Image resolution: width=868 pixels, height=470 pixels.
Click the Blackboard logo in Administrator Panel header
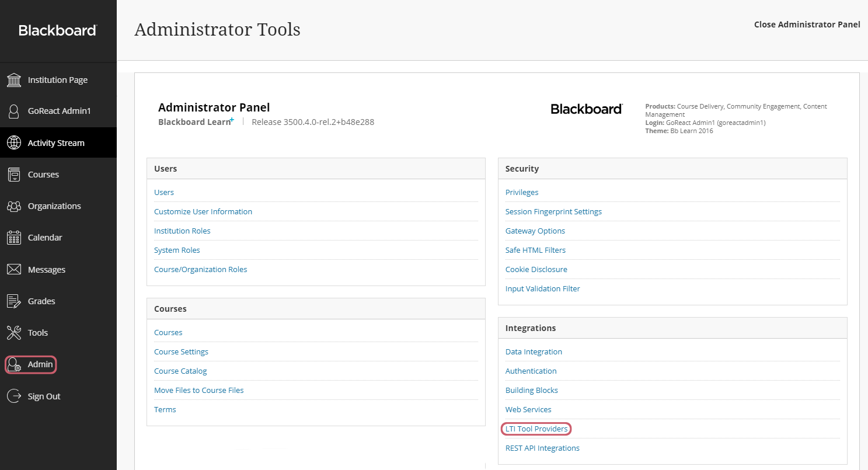tap(587, 109)
